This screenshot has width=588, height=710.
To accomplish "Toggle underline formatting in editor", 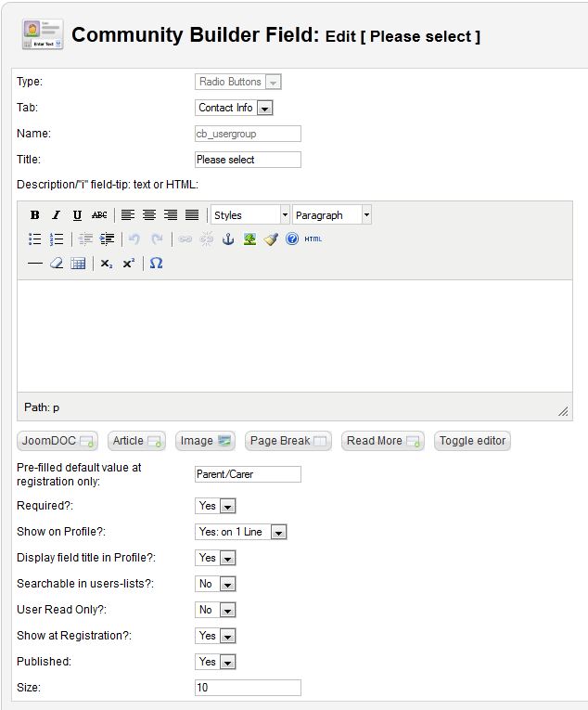I will pyautogui.click(x=77, y=215).
